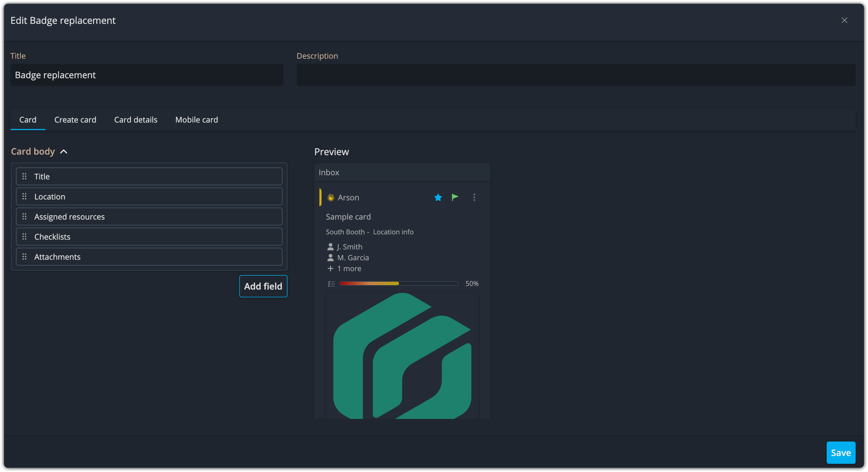Click the Title input with Badge replacement
Image resolution: width=868 pixels, height=472 pixels.
click(x=147, y=75)
